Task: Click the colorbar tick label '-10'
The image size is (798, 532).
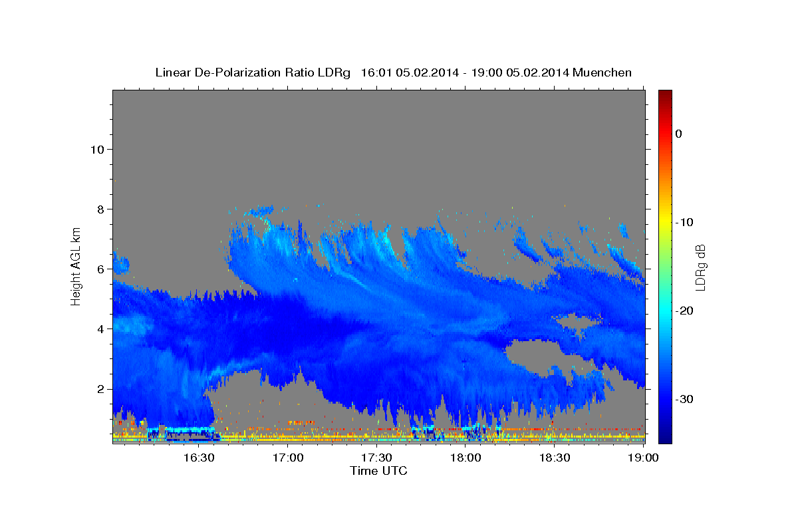Action: [x=685, y=222]
